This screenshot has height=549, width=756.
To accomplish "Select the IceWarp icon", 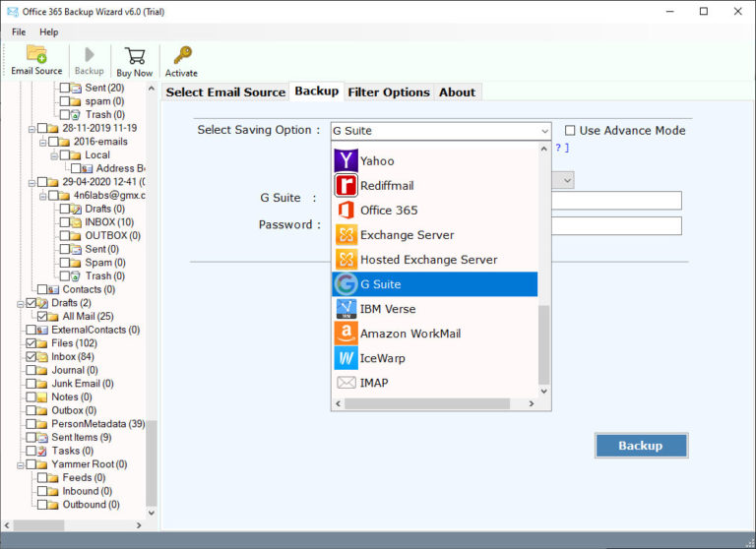I will 346,358.
